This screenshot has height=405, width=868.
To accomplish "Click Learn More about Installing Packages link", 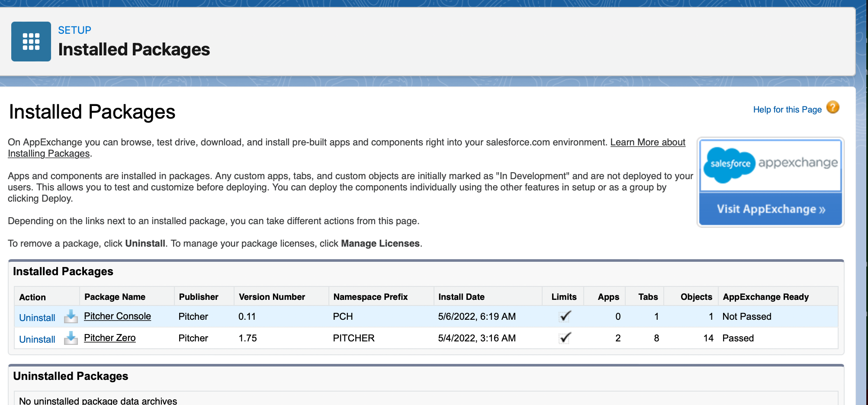I will pyautogui.click(x=647, y=142).
